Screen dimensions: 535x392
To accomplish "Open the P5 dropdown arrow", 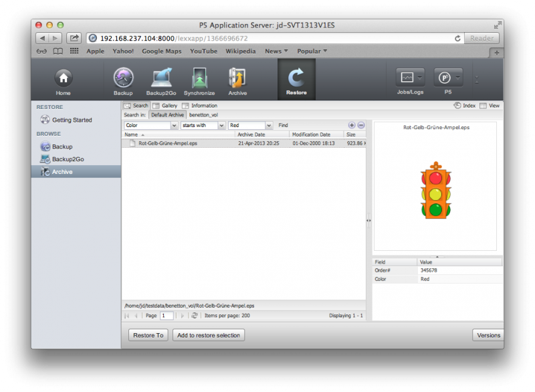I will (x=458, y=78).
